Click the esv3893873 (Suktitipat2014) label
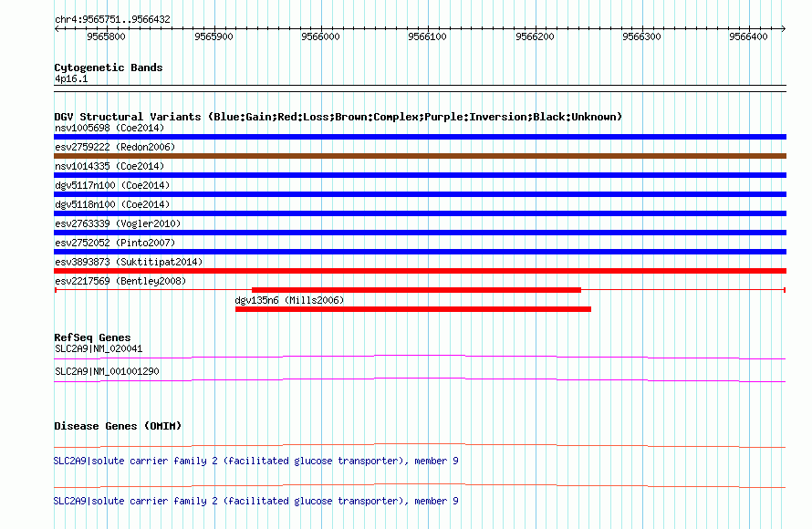Image resolution: width=812 pixels, height=529 pixels. (129, 262)
